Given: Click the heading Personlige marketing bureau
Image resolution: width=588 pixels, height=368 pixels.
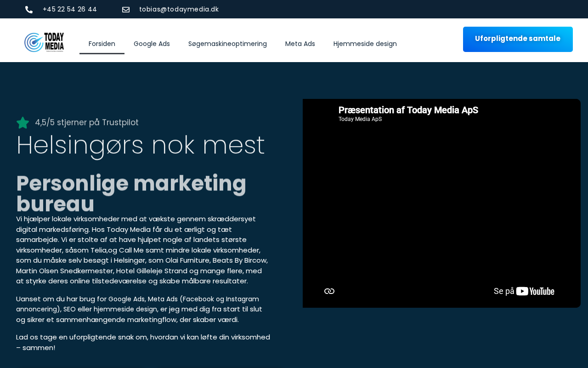Looking at the screenshot, I should coord(131,193).
